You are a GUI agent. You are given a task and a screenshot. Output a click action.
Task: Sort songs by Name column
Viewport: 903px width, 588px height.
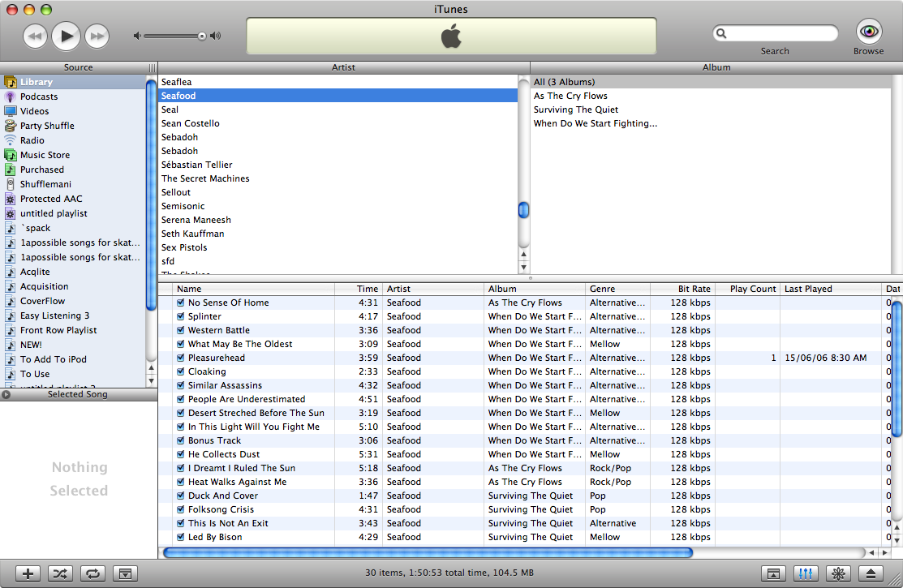pos(253,289)
